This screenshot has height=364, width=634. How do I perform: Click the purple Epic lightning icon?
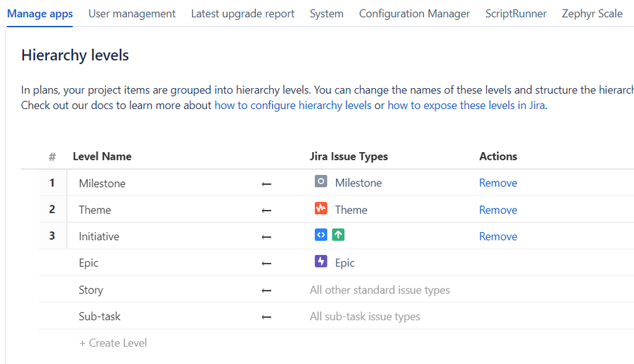(x=321, y=262)
